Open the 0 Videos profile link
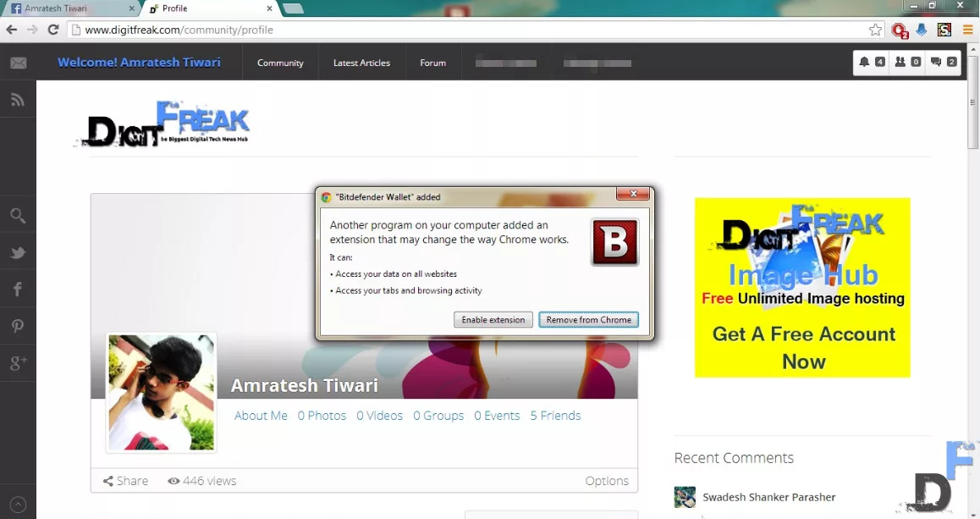Screen dimensions: 980x519 379,416
